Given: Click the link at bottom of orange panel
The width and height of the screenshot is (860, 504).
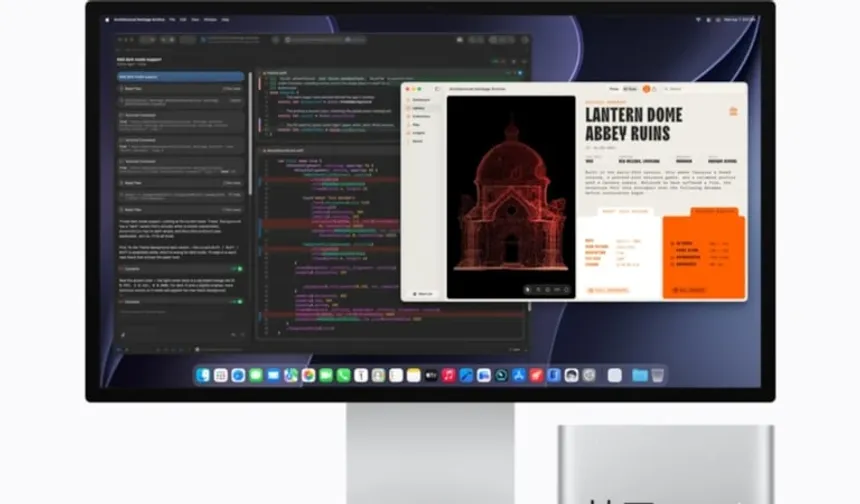Looking at the screenshot, I should coord(689,290).
